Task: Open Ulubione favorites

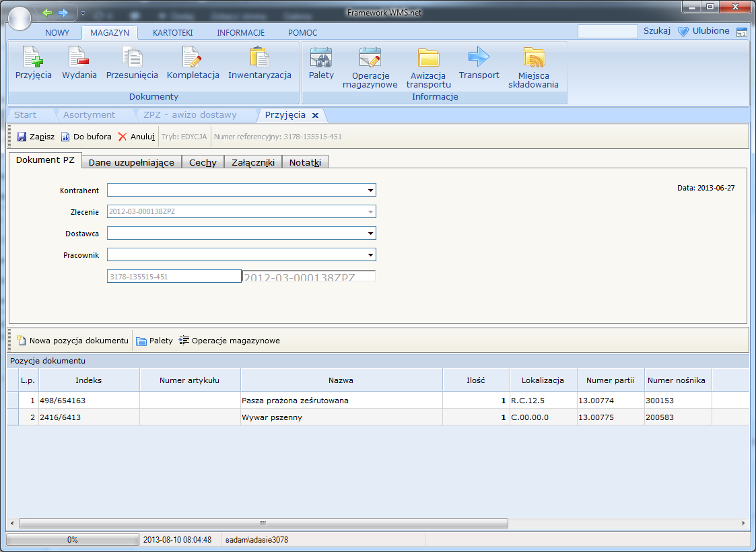Action: tap(703, 32)
